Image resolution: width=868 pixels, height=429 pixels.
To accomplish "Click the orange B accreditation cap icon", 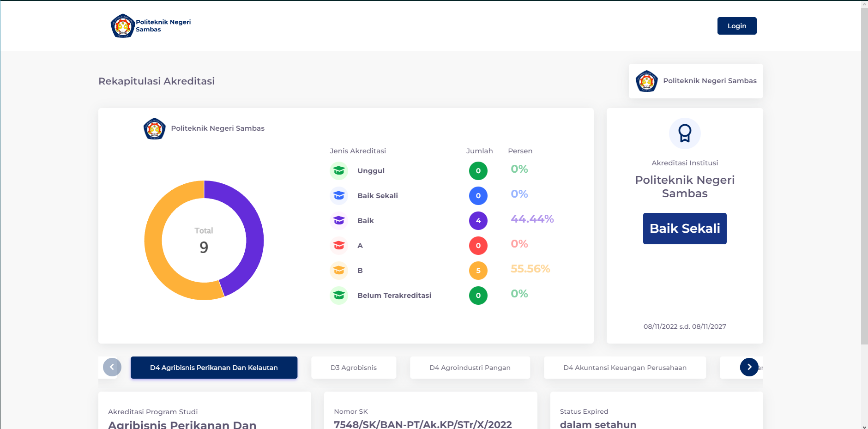I will 339,271.
